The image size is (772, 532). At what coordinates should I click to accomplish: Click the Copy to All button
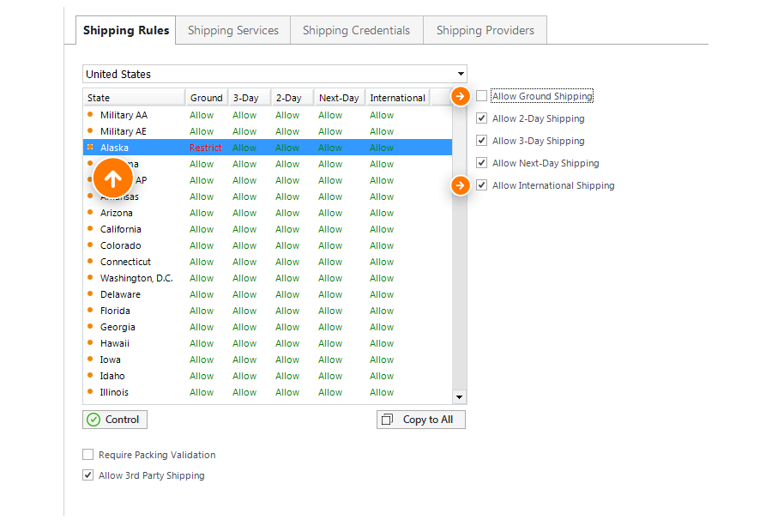421,420
